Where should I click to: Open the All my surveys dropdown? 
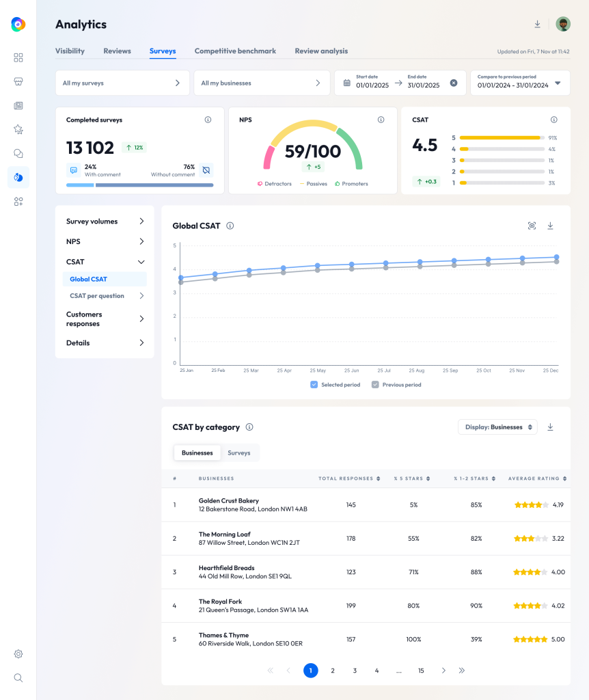point(122,82)
